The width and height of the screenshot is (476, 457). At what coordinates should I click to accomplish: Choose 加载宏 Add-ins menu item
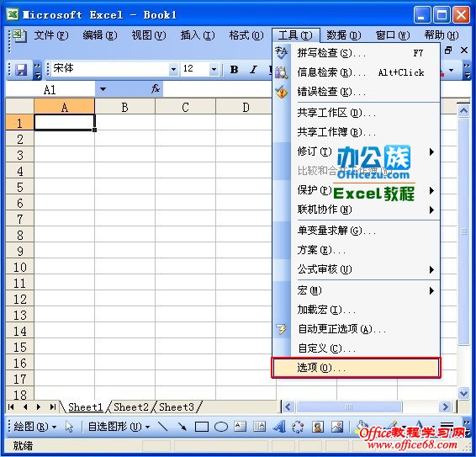pos(356,310)
